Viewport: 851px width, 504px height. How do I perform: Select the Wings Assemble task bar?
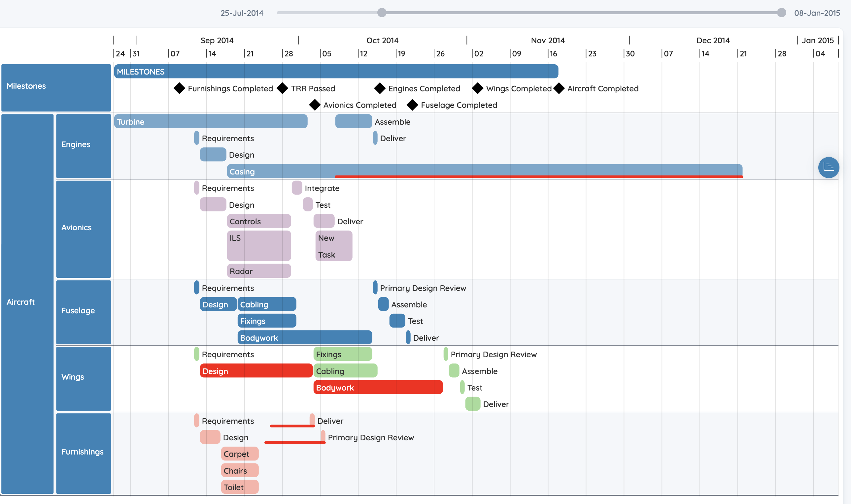[454, 370]
